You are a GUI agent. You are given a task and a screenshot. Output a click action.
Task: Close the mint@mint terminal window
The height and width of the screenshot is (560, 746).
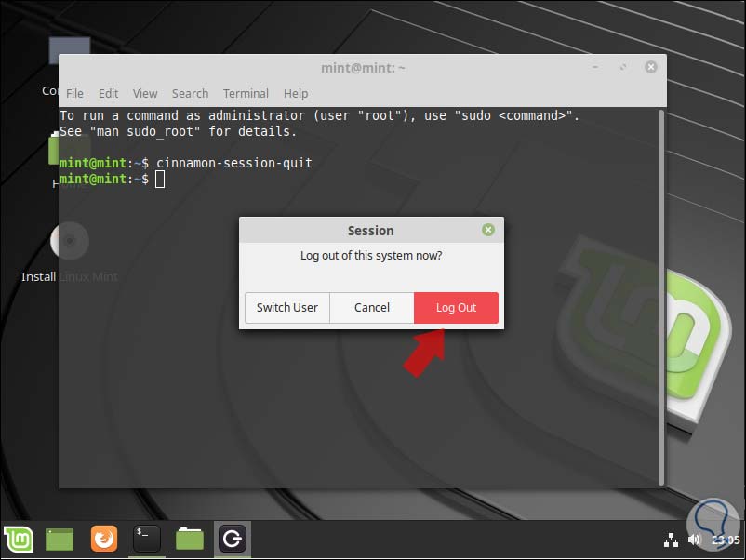pos(651,67)
